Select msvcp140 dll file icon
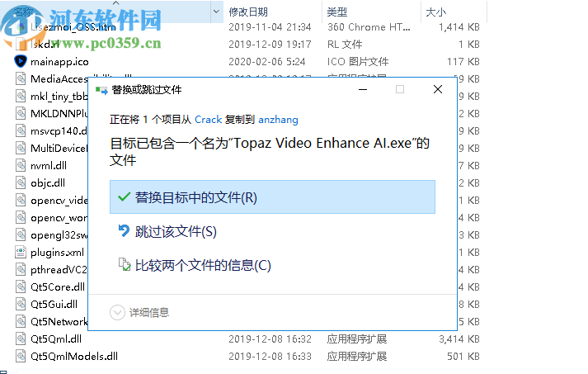The image size is (588, 374). pos(21,130)
